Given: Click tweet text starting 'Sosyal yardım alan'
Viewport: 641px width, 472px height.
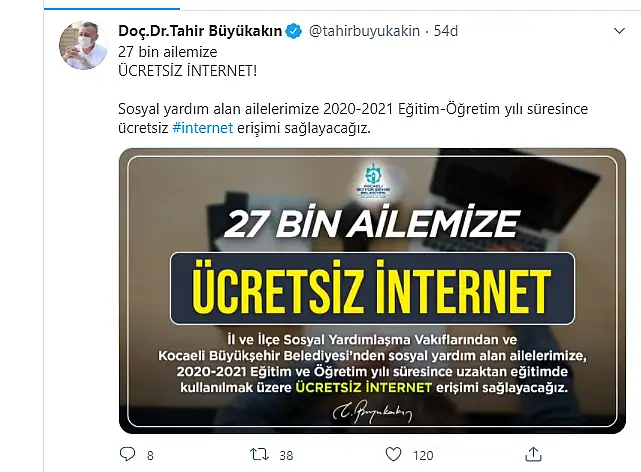Looking at the screenshot, I should [353, 119].
